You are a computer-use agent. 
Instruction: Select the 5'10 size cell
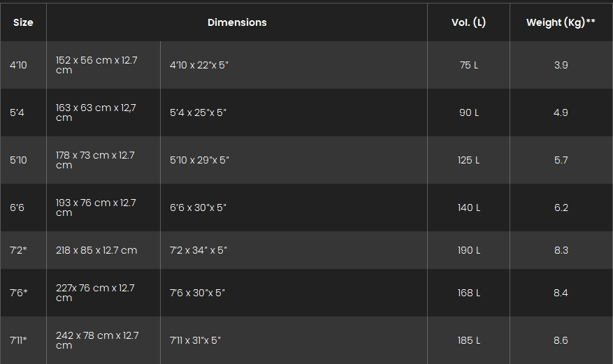(23, 160)
